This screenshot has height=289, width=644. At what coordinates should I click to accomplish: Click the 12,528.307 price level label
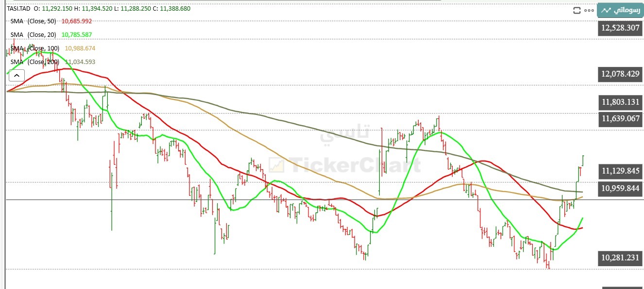(x=620, y=28)
